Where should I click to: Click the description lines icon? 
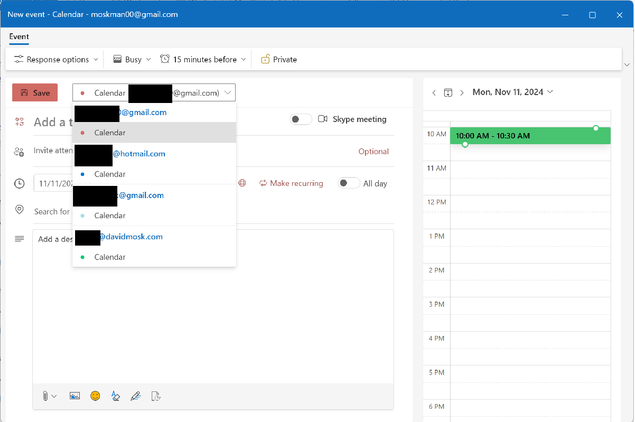click(19, 239)
